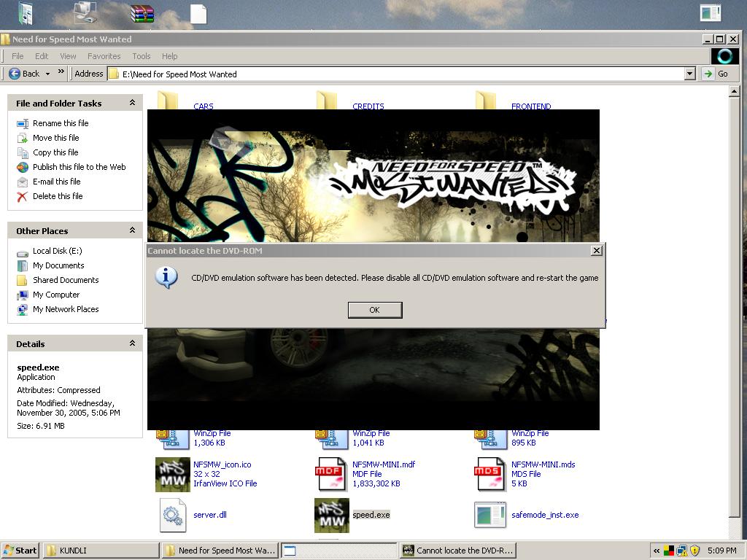Select the NFSMW_icon.ico file icon

[x=172, y=474]
